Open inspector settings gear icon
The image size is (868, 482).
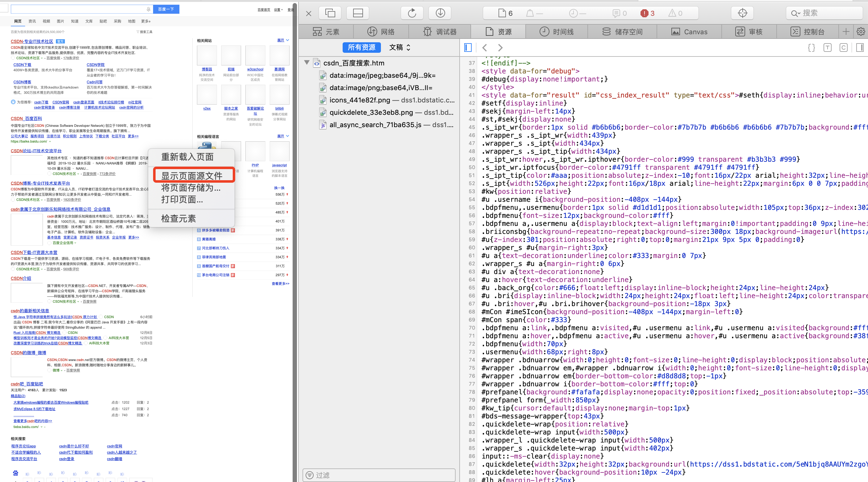861,32
